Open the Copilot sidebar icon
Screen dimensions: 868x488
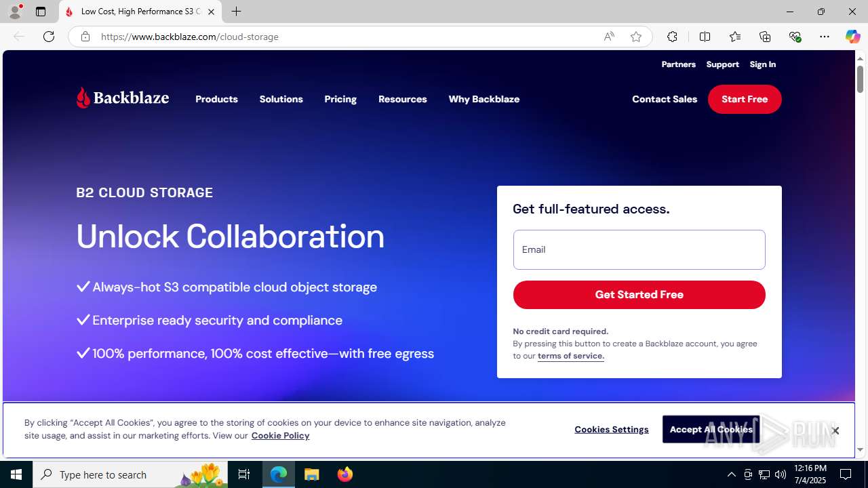852,37
